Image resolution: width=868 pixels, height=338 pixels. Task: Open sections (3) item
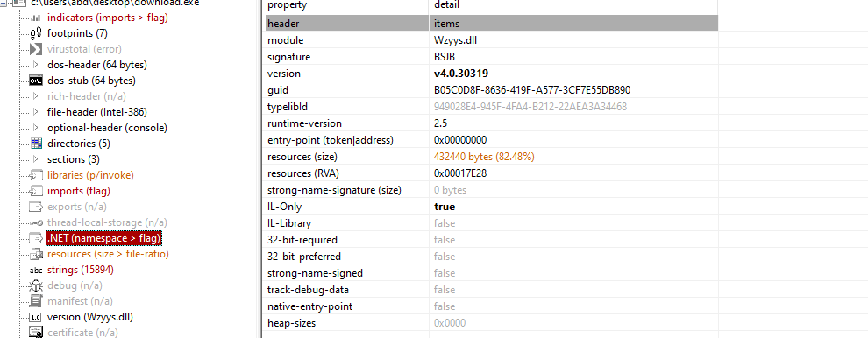74,159
